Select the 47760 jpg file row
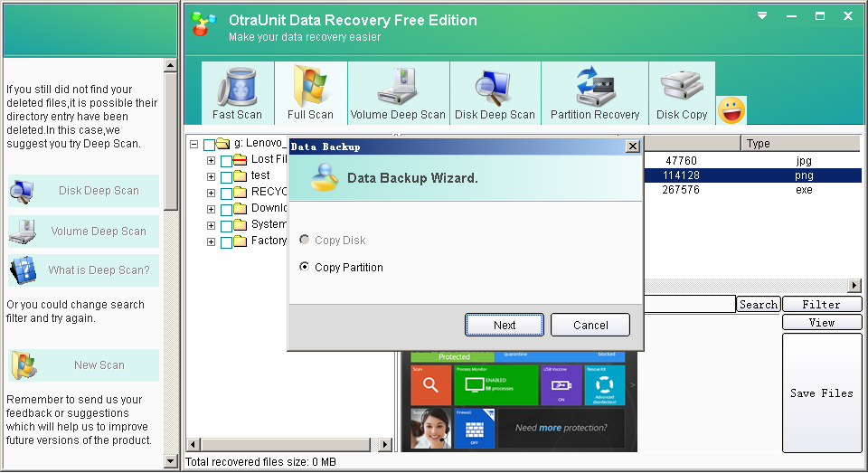 tap(753, 161)
